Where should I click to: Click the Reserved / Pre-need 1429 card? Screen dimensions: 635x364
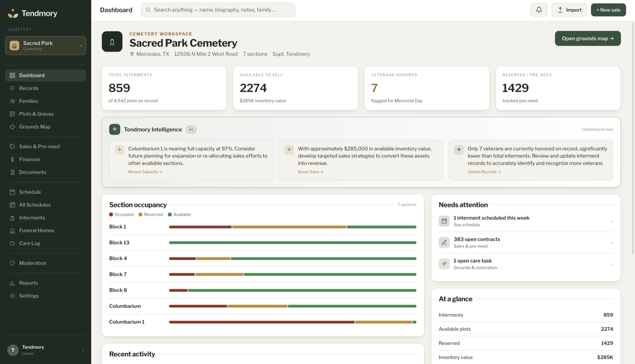pos(558,88)
